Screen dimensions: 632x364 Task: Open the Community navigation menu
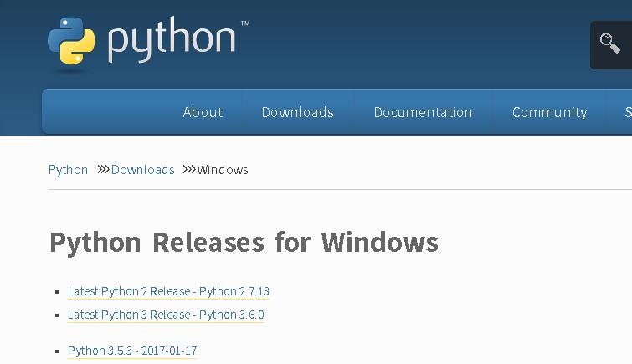tap(550, 112)
